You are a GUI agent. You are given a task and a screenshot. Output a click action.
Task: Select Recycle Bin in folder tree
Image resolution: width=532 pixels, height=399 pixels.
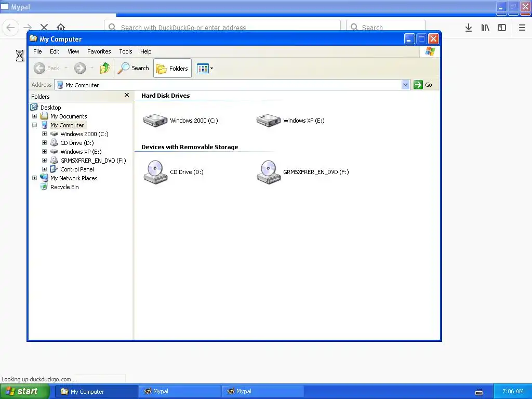[x=64, y=187]
